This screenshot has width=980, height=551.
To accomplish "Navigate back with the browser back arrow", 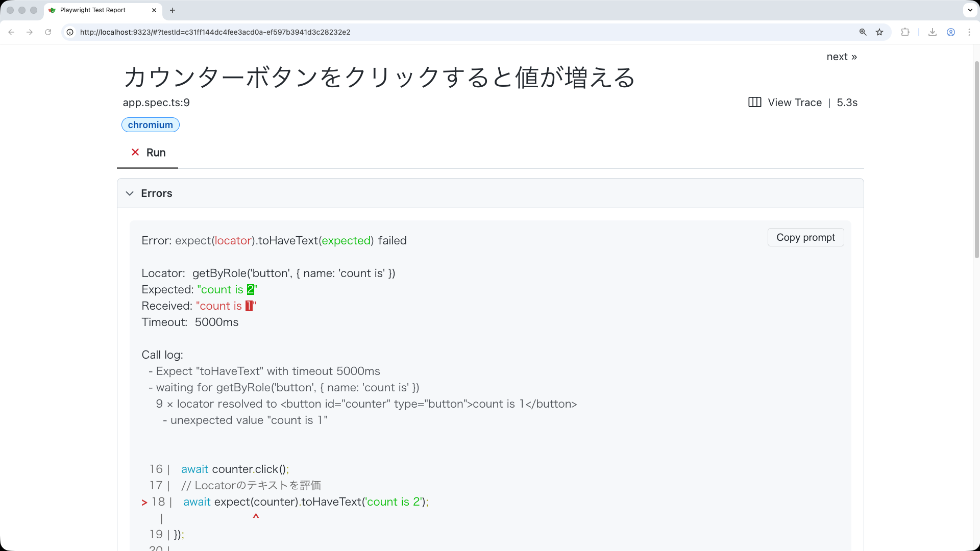I will [11, 32].
